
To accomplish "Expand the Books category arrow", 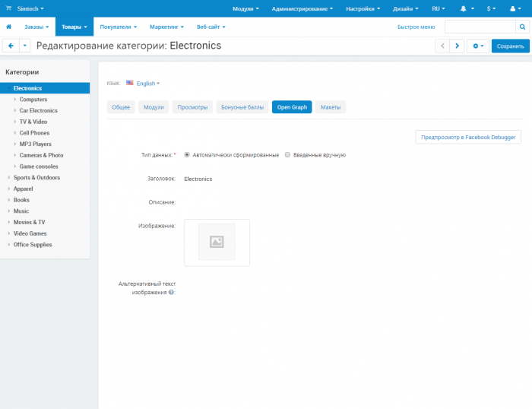I will pos(9,200).
